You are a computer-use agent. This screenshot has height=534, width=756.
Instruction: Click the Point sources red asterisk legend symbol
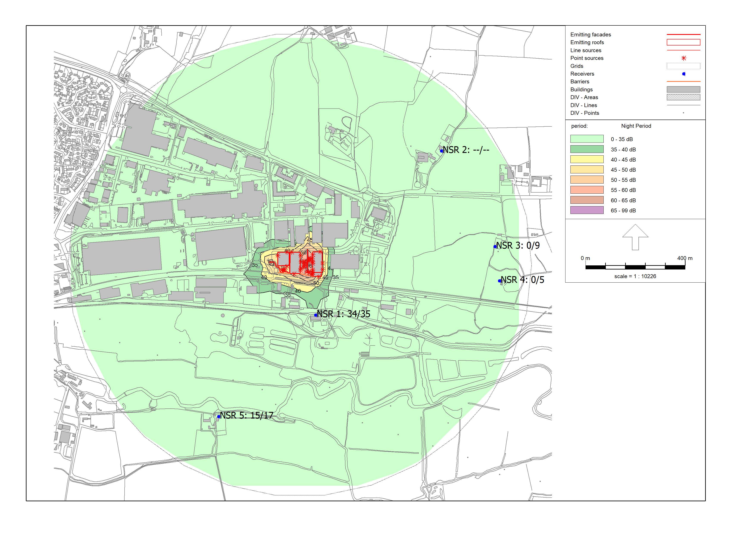(x=684, y=58)
